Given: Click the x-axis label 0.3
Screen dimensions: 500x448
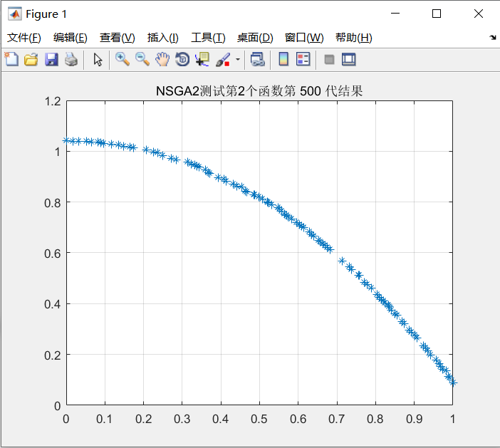Looking at the screenshot, I should tap(182, 419).
